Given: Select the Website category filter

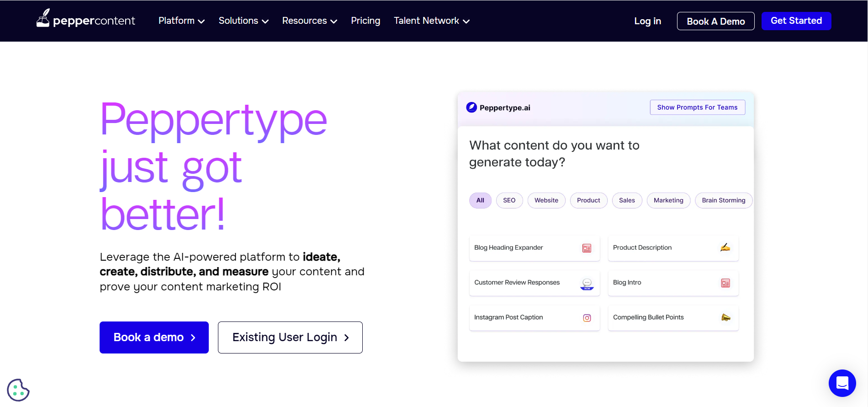Looking at the screenshot, I should coord(546,200).
